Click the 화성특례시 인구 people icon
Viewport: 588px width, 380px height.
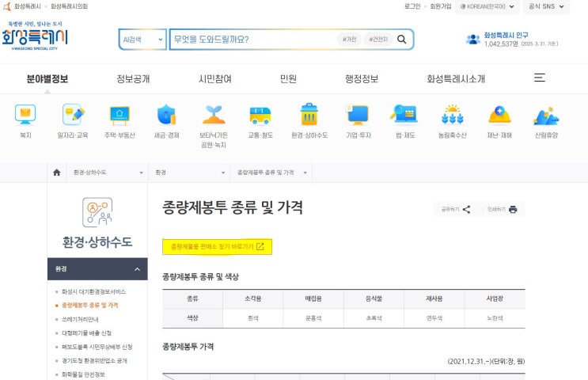click(x=473, y=39)
